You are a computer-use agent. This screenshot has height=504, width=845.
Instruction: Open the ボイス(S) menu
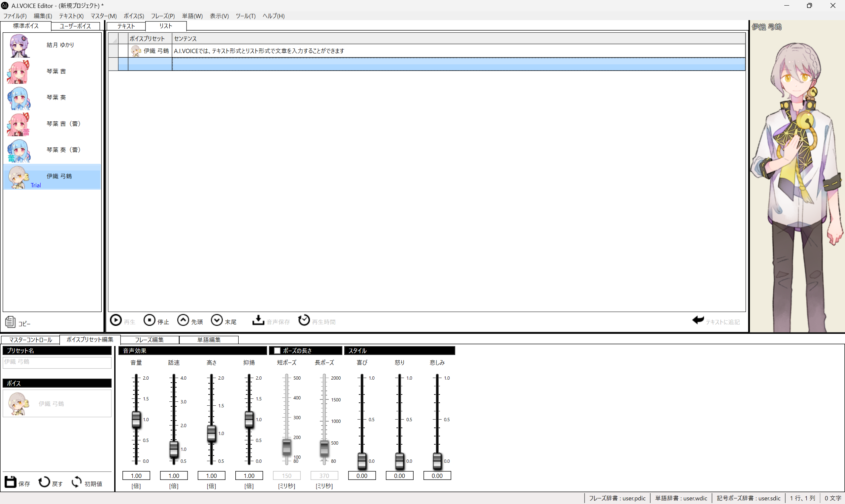[134, 16]
